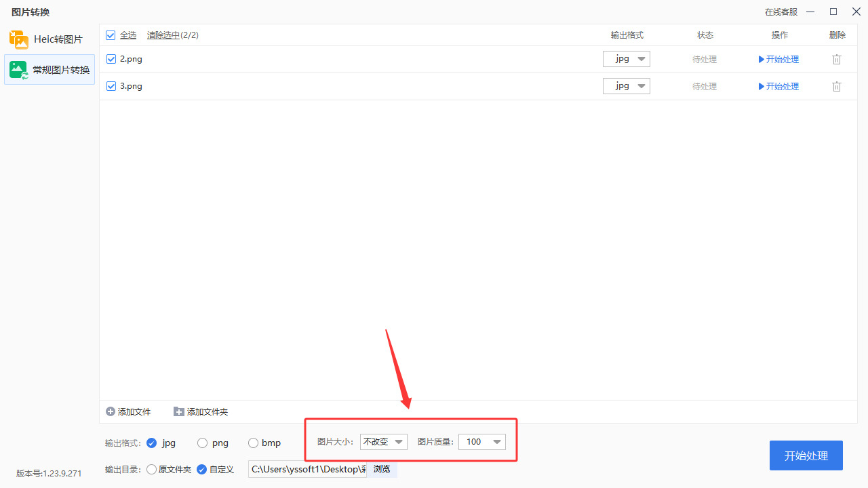Screen dimensions: 868x488
Task: Toggle the 全选 select-all checkbox
Action: [x=111, y=35]
